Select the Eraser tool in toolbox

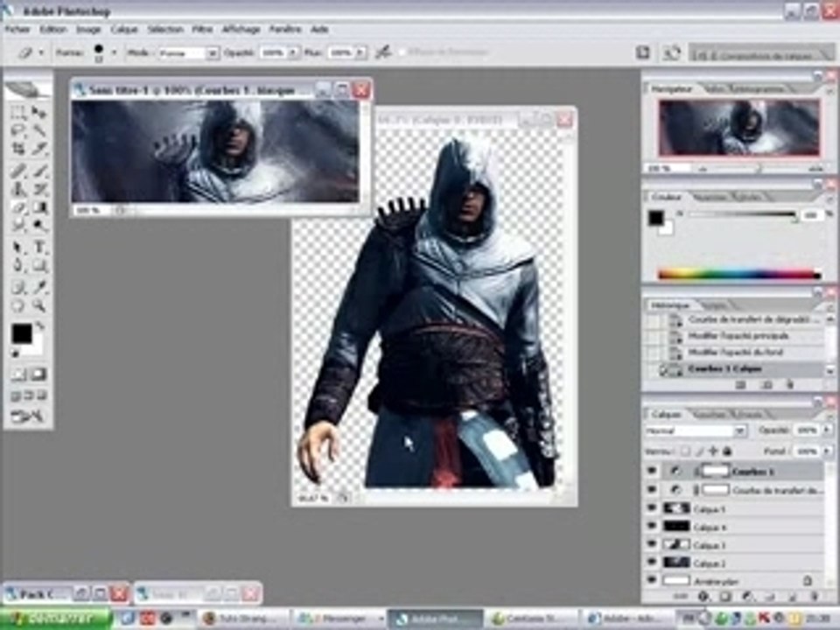pyautogui.click(x=18, y=207)
